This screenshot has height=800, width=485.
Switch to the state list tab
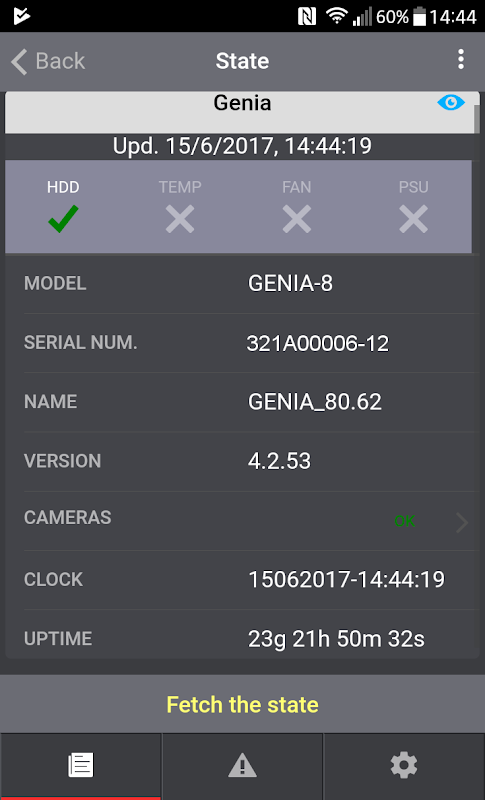click(81, 765)
